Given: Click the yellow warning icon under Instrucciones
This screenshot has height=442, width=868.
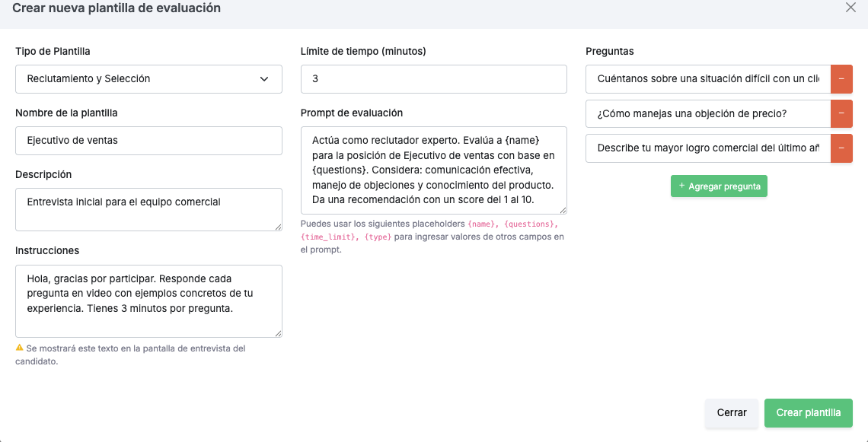Looking at the screenshot, I should [x=19, y=348].
